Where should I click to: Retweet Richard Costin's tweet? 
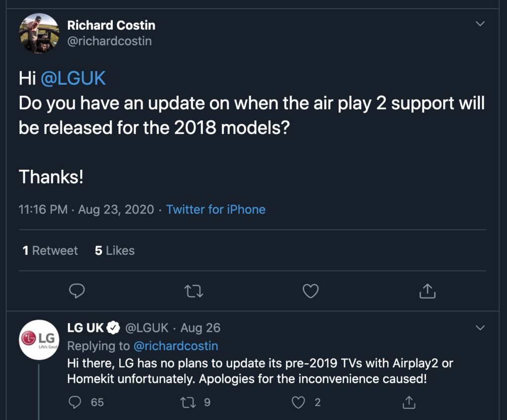point(194,291)
